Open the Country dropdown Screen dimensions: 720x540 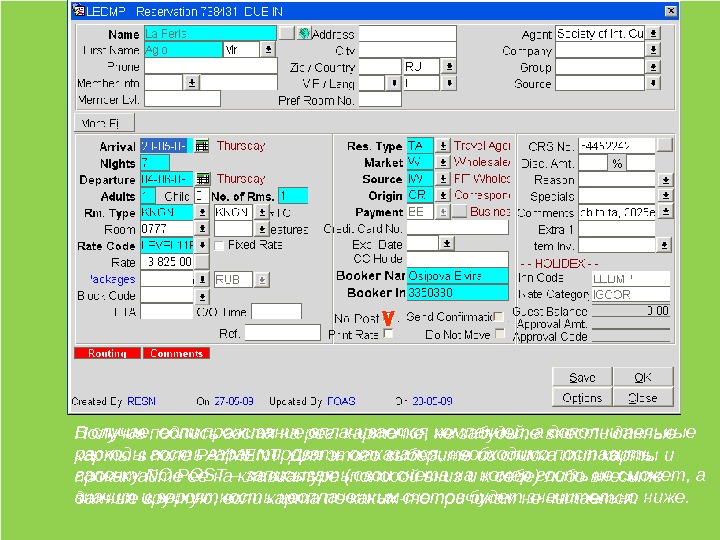[x=449, y=67]
